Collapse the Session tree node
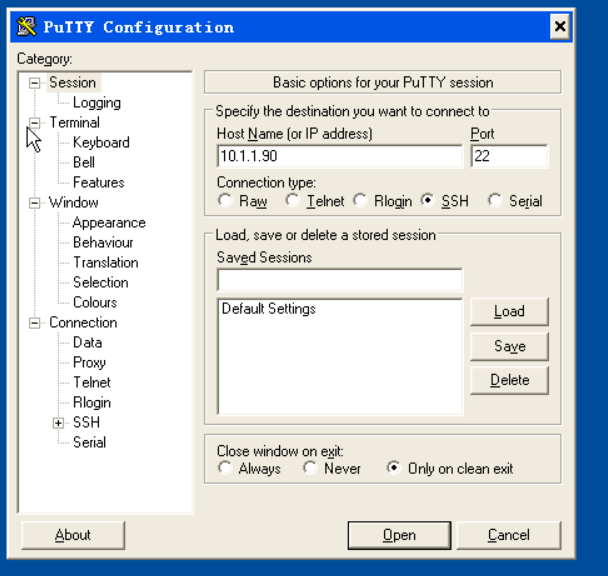This screenshot has height=576, width=608. pos(35,83)
